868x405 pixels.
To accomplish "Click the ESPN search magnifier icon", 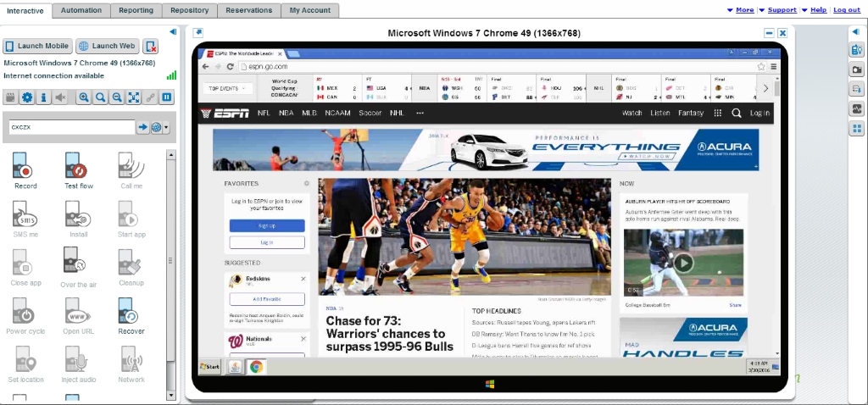I will [x=737, y=113].
